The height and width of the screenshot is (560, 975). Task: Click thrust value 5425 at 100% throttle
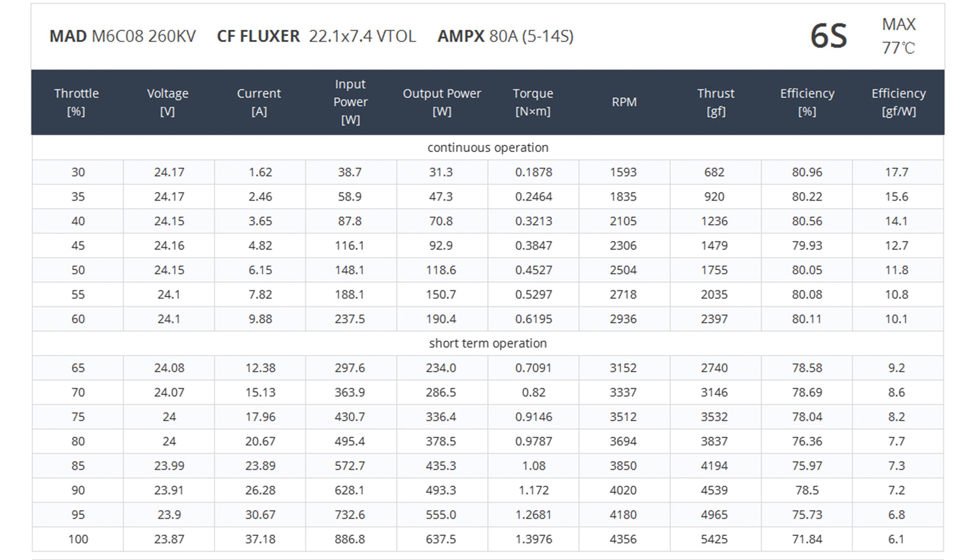pos(714,539)
